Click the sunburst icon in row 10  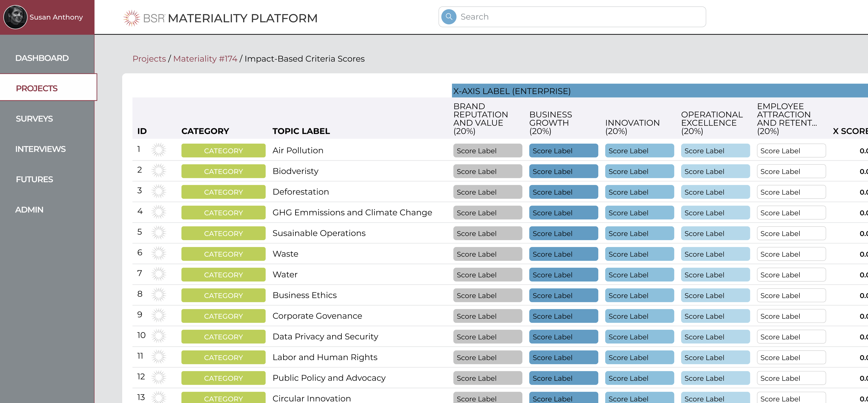point(158,336)
